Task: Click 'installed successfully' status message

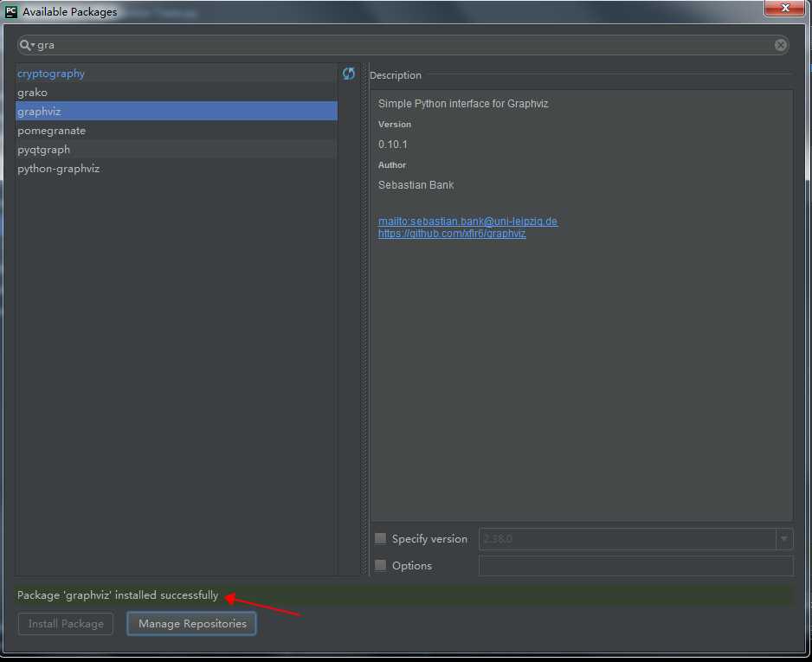Action: tap(118, 595)
